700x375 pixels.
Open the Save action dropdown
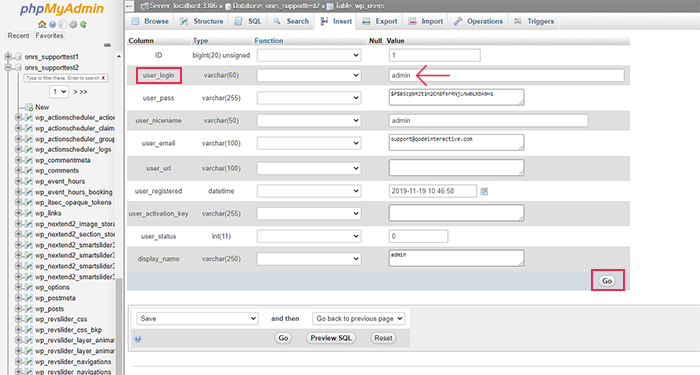197,318
